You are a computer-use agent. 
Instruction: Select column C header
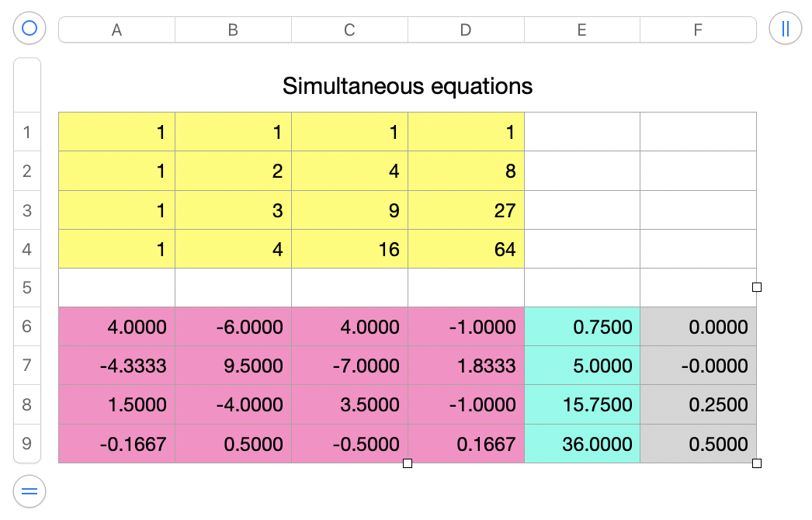click(x=349, y=29)
